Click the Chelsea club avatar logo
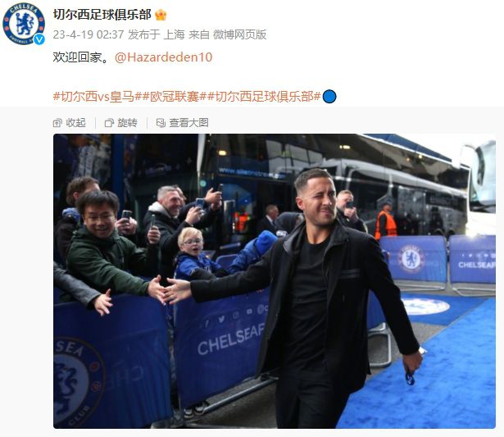504x437 pixels. click(x=24, y=24)
